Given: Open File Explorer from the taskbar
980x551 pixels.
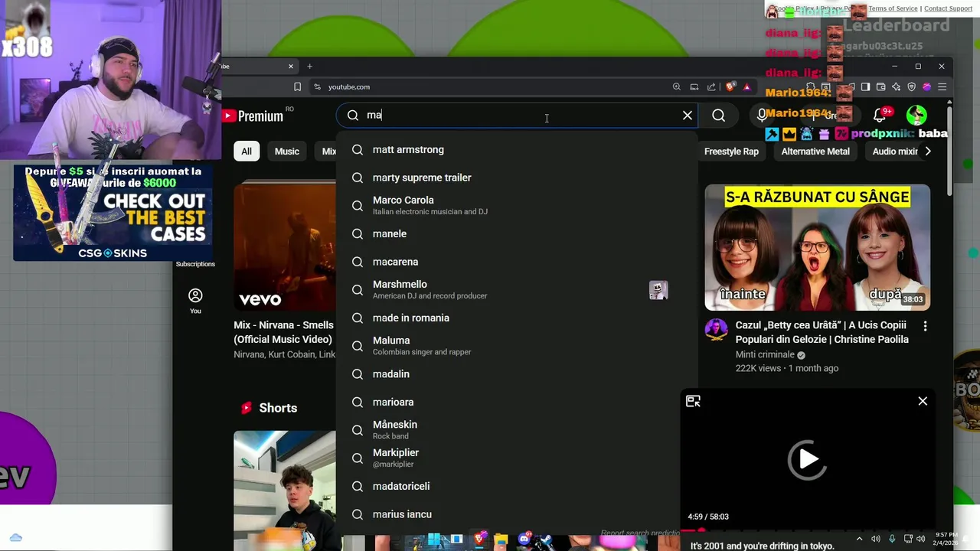Looking at the screenshot, I should (x=501, y=540).
